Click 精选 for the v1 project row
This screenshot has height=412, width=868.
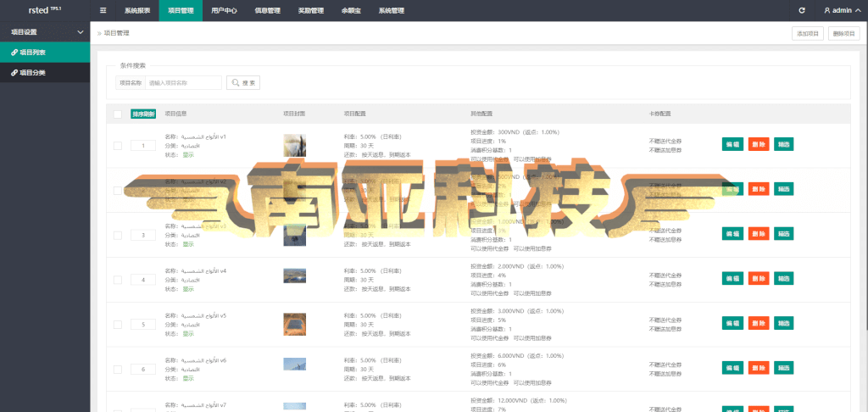coord(784,144)
